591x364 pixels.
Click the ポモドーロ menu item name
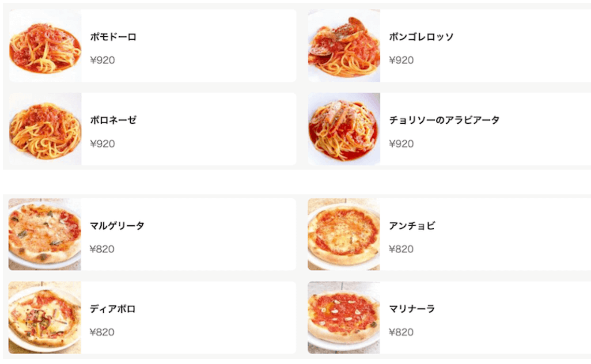click(113, 37)
